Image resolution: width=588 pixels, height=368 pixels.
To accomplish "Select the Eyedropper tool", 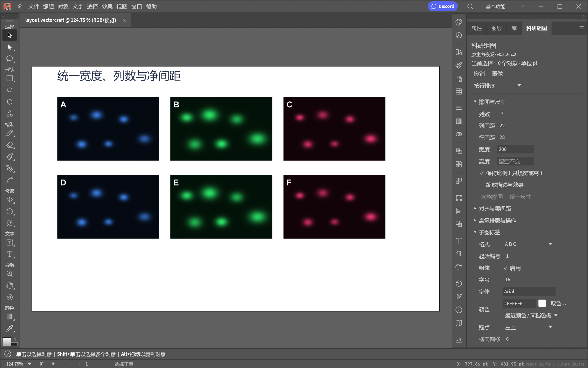I will click(10, 328).
